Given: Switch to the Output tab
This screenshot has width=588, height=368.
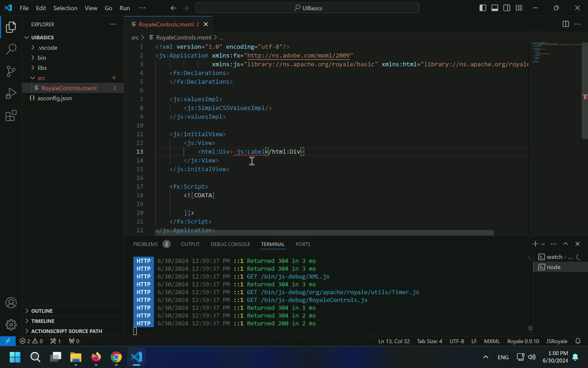Looking at the screenshot, I should 190,244.
